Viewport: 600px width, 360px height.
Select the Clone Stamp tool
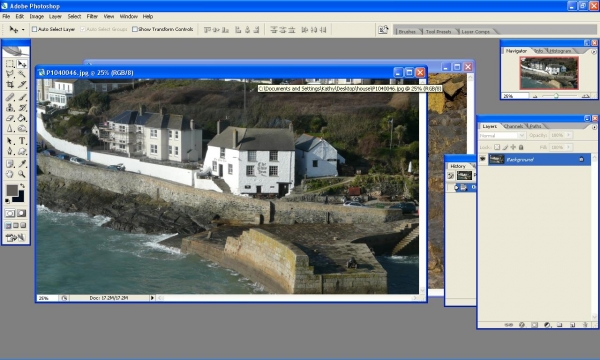click(10, 108)
